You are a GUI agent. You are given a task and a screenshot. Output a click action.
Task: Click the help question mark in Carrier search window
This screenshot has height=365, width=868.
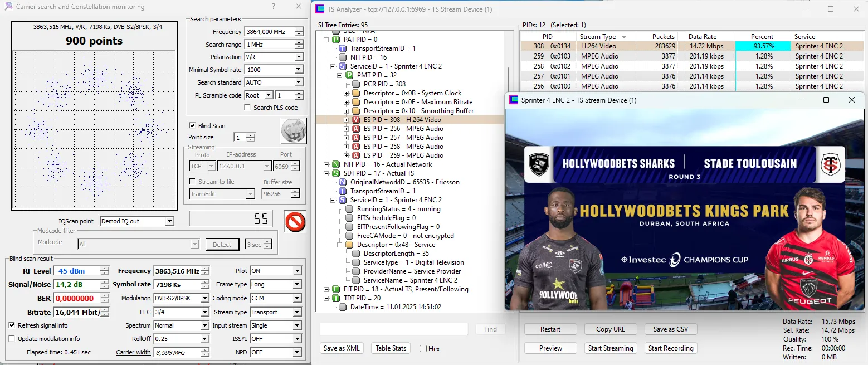pyautogui.click(x=273, y=7)
